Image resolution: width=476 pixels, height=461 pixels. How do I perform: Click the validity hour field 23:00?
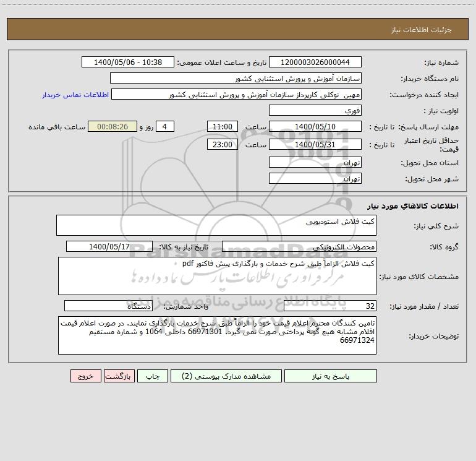click(x=222, y=144)
